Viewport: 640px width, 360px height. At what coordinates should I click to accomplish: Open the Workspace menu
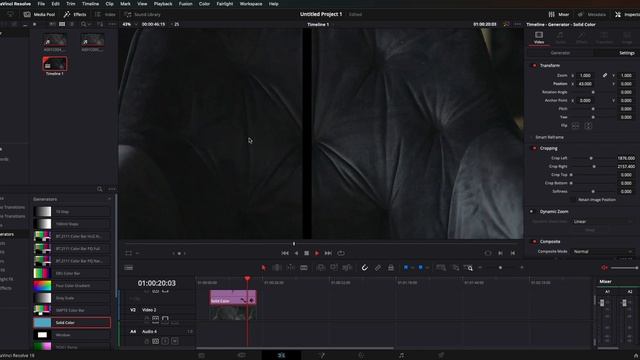251,4
